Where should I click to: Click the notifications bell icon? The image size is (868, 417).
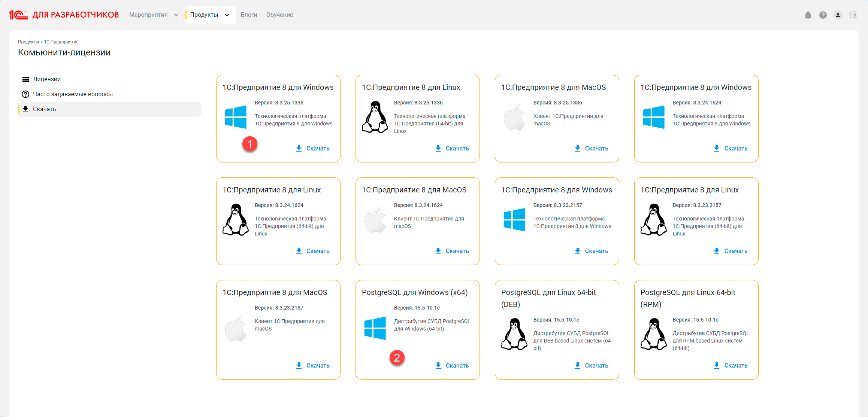pos(808,15)
